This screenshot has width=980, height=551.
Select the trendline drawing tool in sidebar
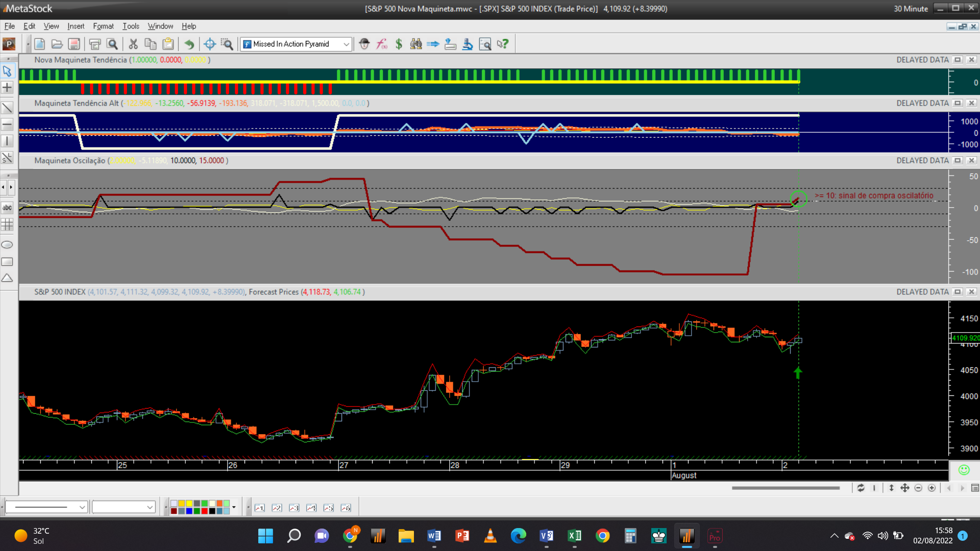(x=7, y=108)
